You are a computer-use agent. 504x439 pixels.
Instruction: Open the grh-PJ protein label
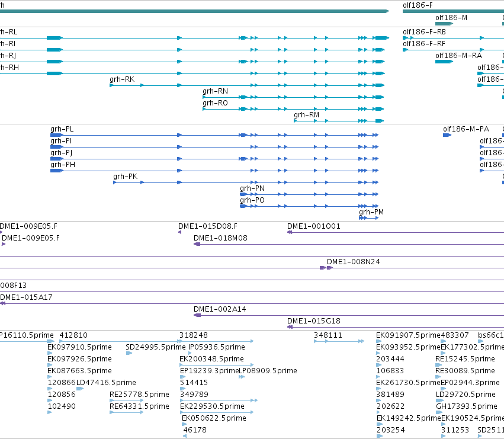coord(61,153)
